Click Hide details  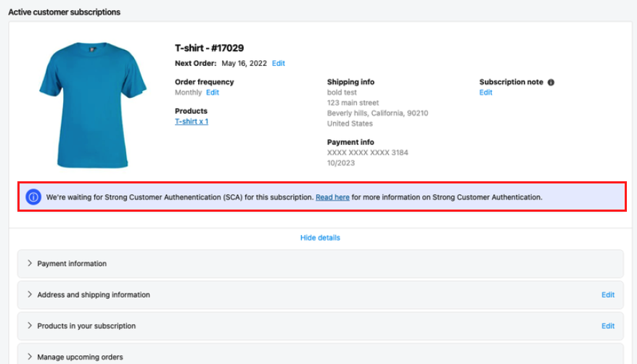[x=320, y=238]
